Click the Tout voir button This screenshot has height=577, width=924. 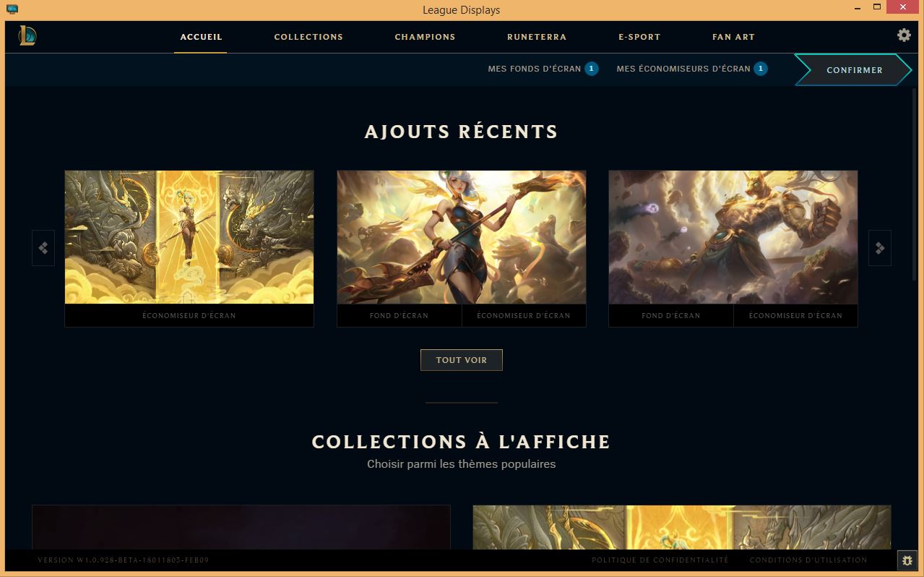[x=462, y=360]
